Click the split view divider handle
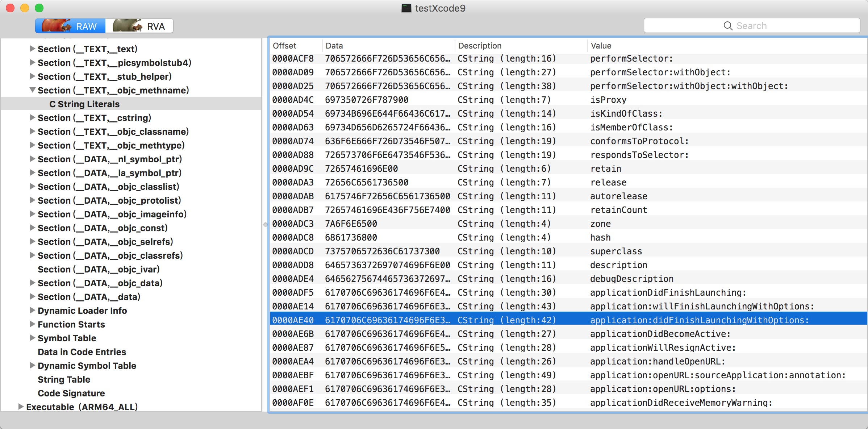Image resolution: width=868 pixels, height=429 pixels. (x=265, y=224)
